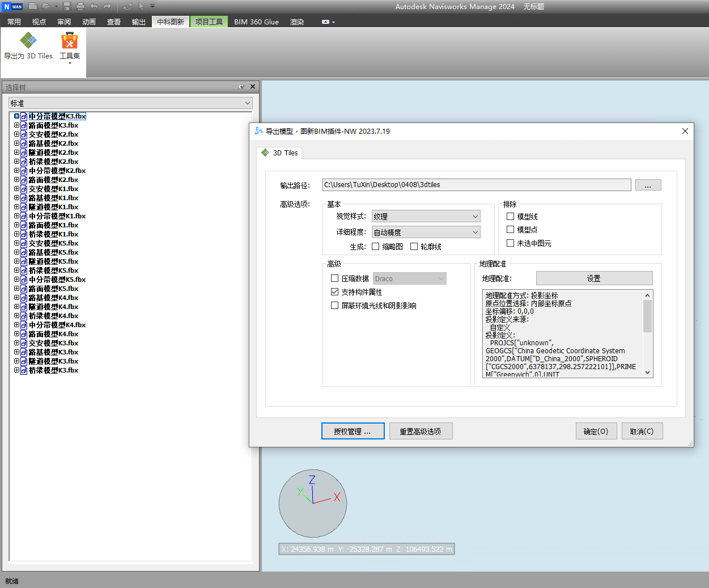Open the dropdown arrow under 工具集
This screenshot has width=709, height=588.
tap(70, 64)
